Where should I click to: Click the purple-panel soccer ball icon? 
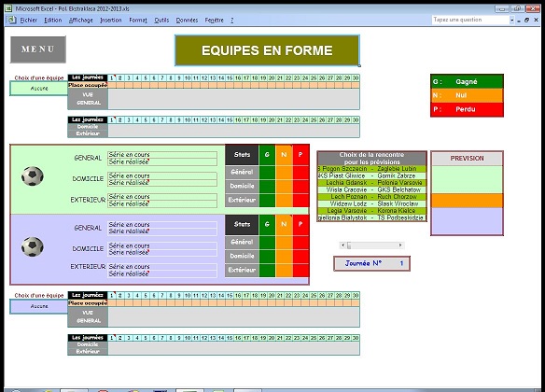tap(33, 246)
